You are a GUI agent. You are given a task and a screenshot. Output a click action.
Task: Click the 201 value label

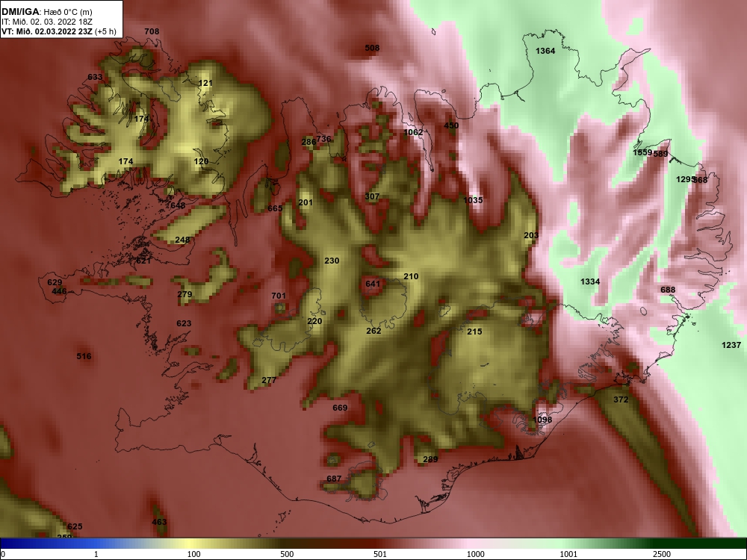306,202
